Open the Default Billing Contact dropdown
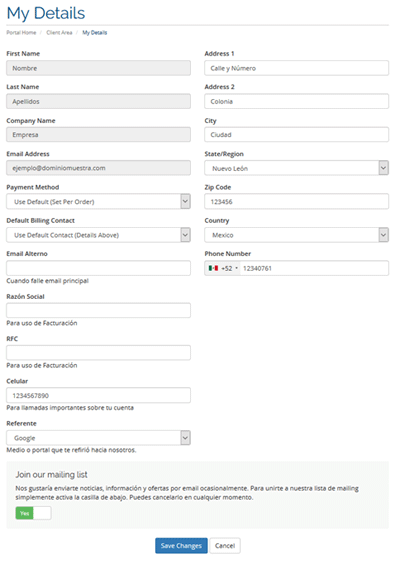400x564 pixels. (x=98, y=235)
